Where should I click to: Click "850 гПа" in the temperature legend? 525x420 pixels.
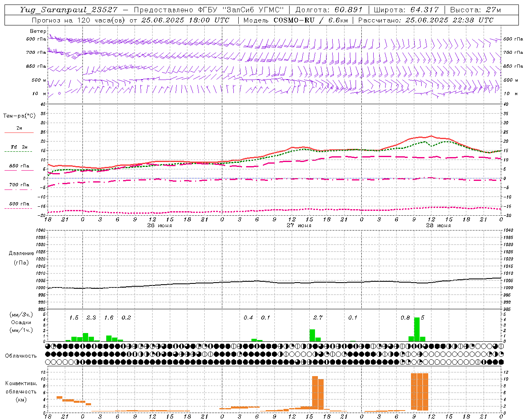[x=19, y=166]
